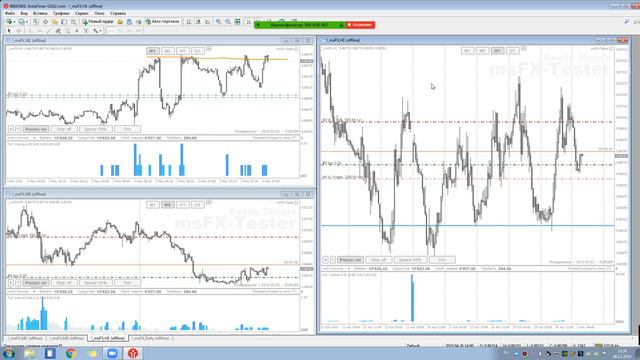Switch chart to bar chart icon
Screen dimensions: 640x360
[189, 22]
